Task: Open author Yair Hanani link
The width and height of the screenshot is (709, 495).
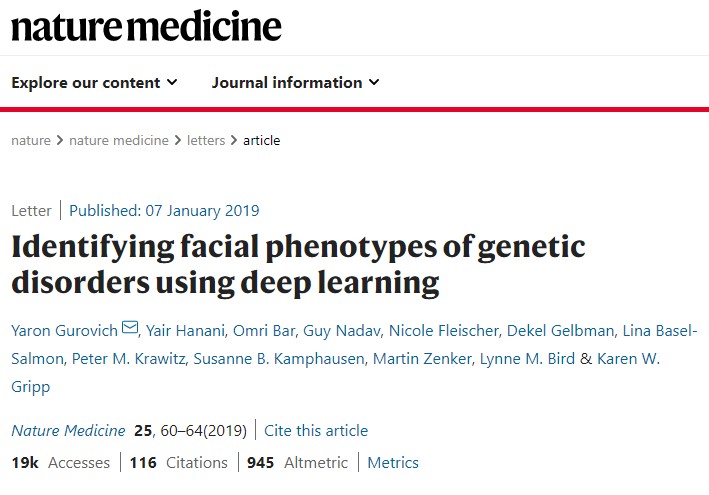Action: point(185,331)
